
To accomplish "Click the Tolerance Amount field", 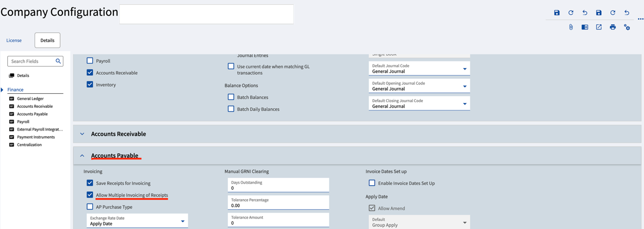I will pyautogui.click(x=278, y=220).
